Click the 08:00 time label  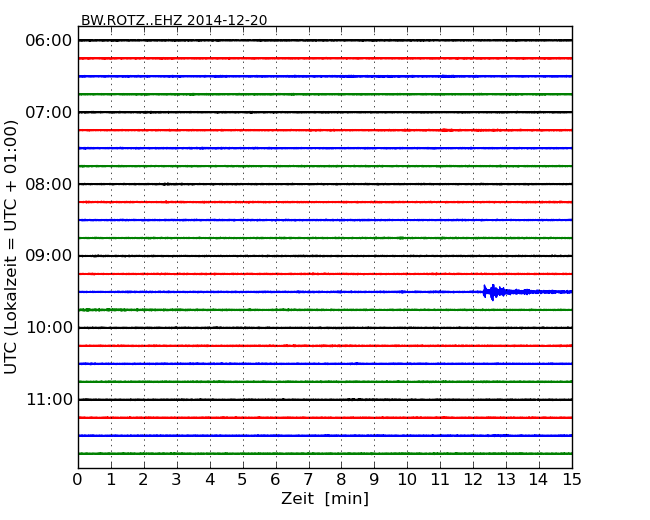tap(49, 184)
